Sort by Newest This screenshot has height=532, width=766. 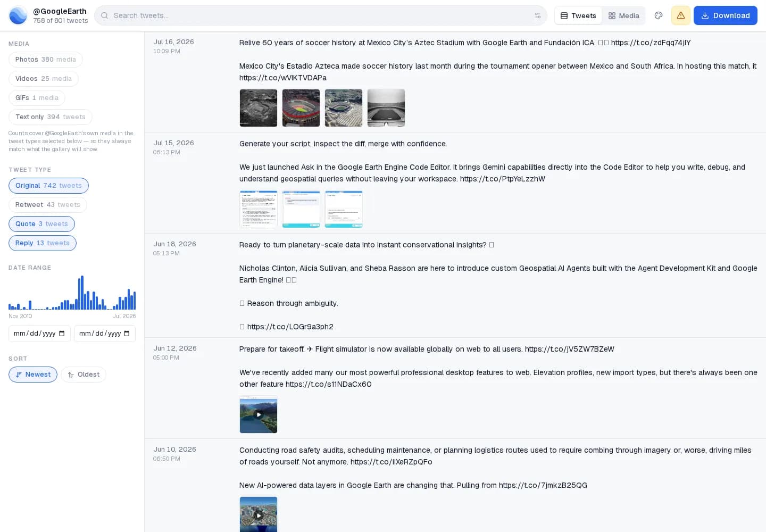click(33, 375)
